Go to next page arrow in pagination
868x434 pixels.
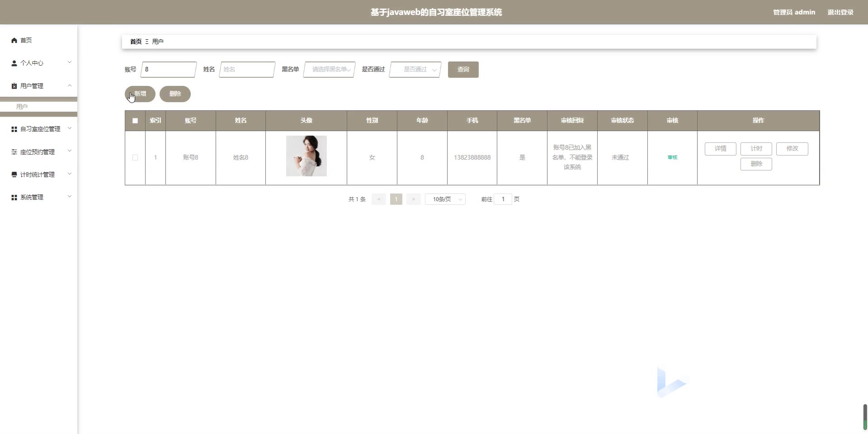[413, 199]
